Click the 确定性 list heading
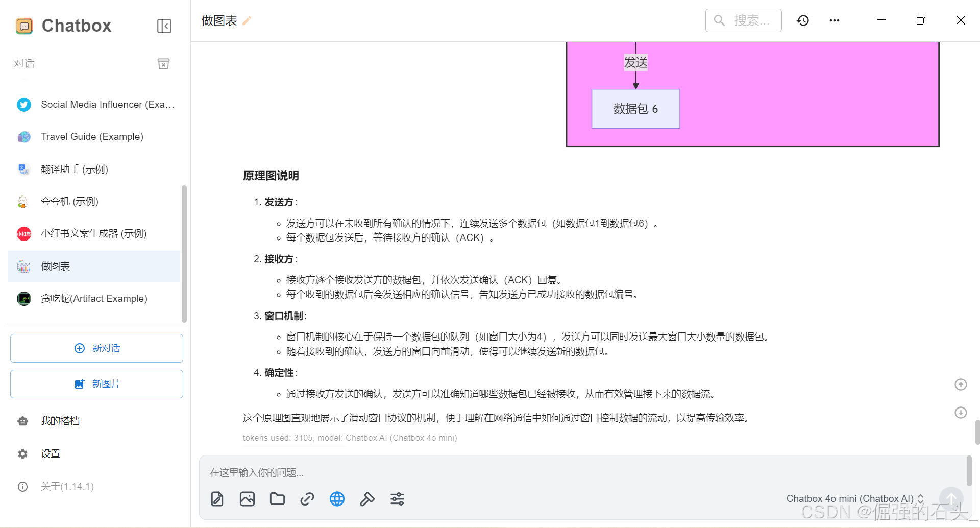The height and width of the screenshot is (528, 980). pyautogui.click(x=279, y=373)
